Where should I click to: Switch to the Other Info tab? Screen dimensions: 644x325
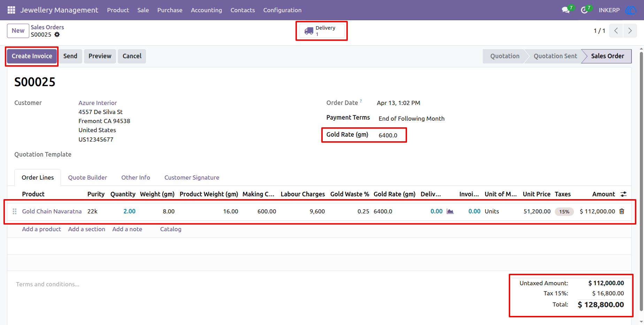click(136, 177)
